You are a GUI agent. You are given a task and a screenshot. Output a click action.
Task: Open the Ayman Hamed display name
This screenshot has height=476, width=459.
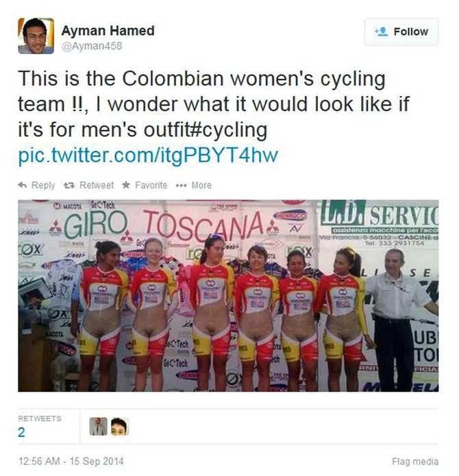(x=108, y=31)
